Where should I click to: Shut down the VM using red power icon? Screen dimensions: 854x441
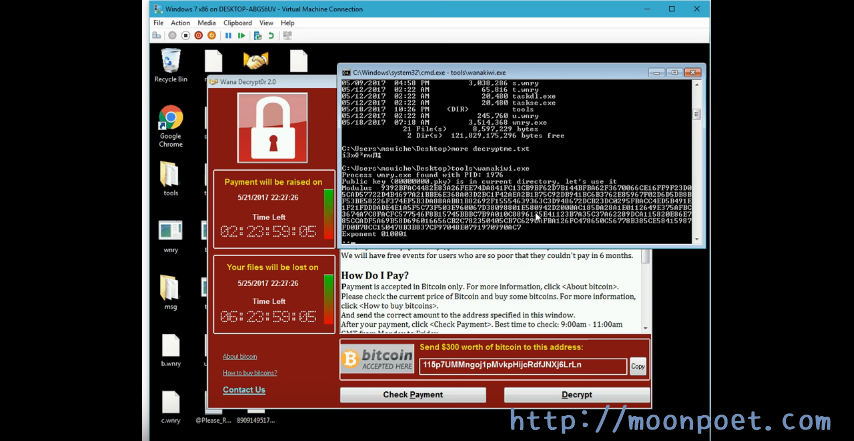[x=198, y=35]
